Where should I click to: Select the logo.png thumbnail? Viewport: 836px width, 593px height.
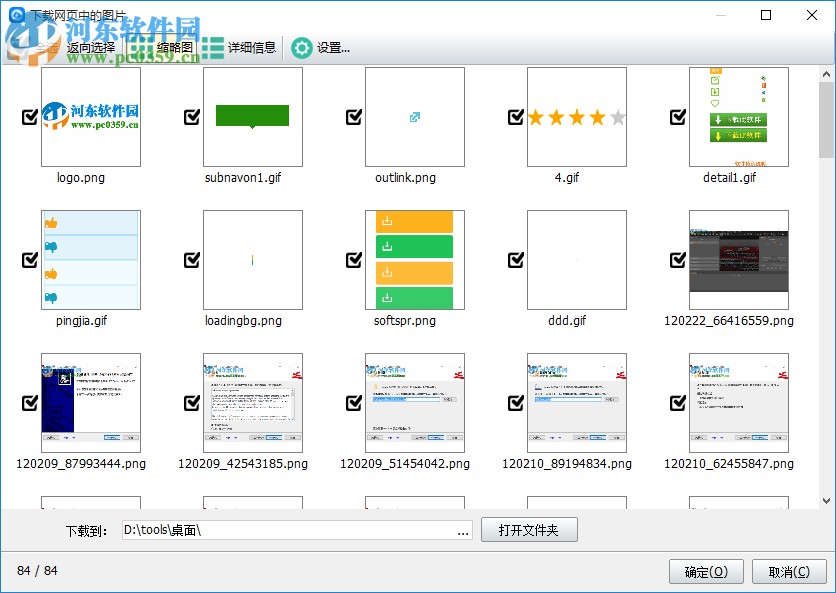(91, 117)
